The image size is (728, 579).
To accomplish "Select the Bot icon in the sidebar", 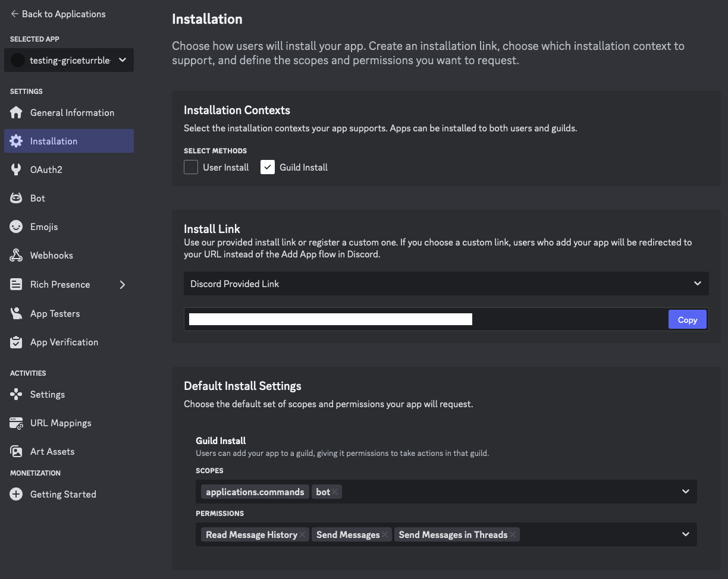I will pyautogui.click(x=17, y=198).
